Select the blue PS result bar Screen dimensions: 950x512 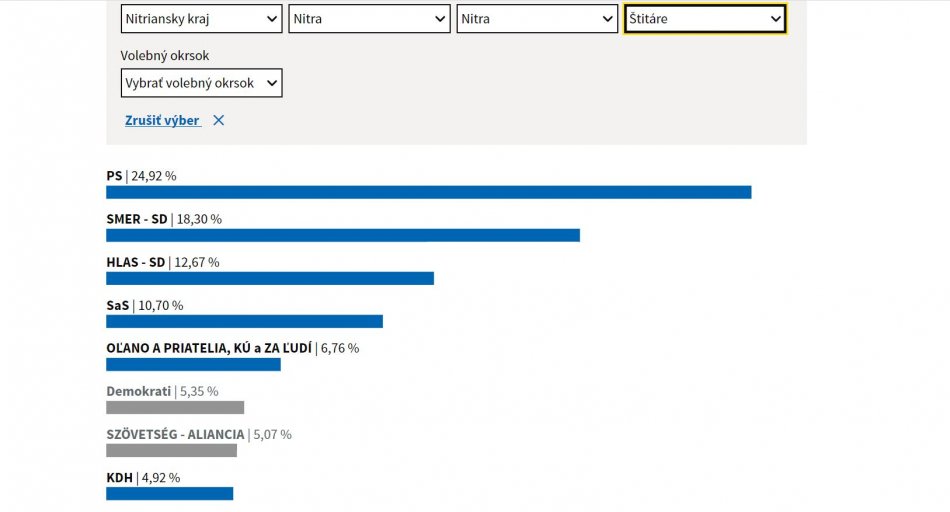[428, 192]
